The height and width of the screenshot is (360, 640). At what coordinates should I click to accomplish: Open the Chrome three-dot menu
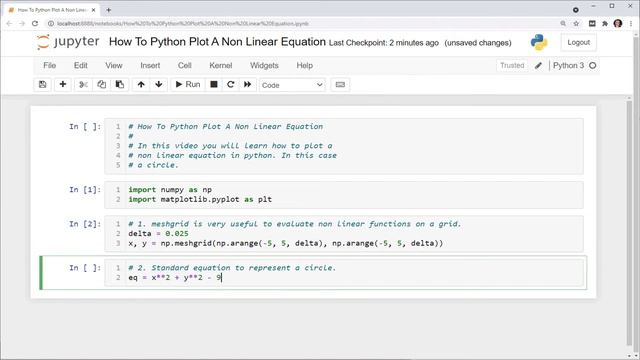631,24
